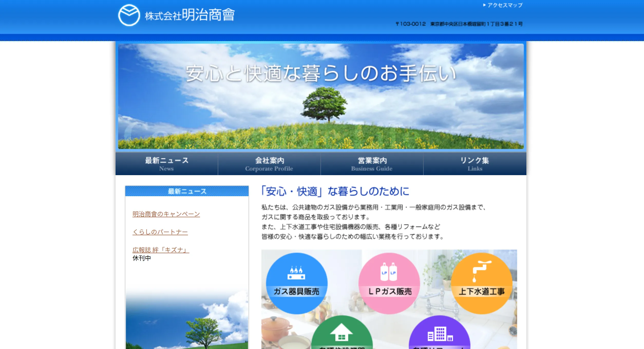Open 明治商會のキャンペーン news link
The width and height of the screenshot is (644, 349).
pos(166,214)
